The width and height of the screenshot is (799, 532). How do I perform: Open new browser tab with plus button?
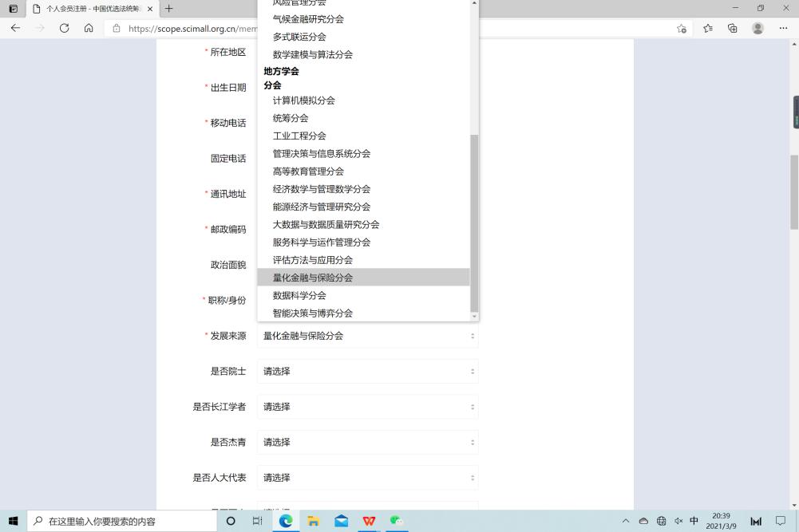tap(168, 9)
